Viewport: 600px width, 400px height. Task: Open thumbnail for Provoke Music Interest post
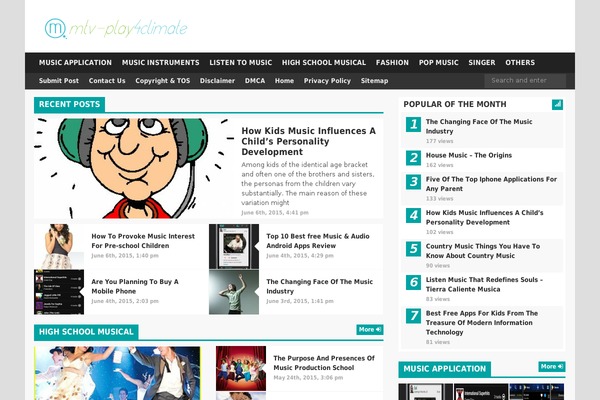pyautogui.click(x=59, y=246)
